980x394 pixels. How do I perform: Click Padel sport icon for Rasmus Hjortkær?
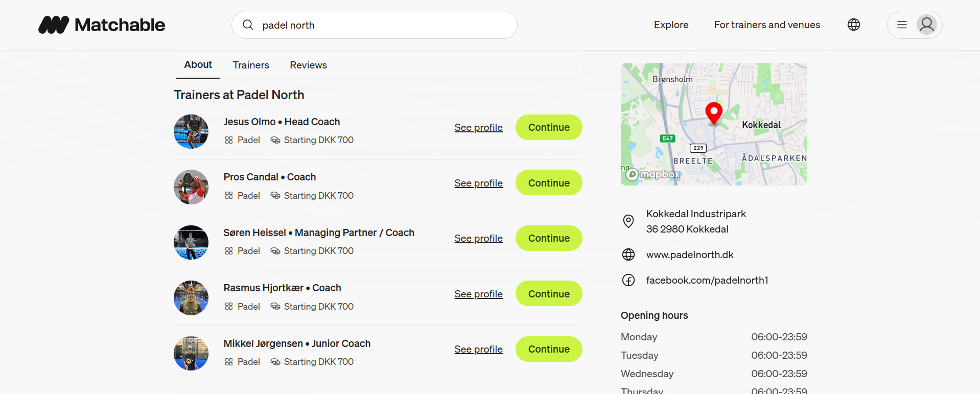[229, 306]
